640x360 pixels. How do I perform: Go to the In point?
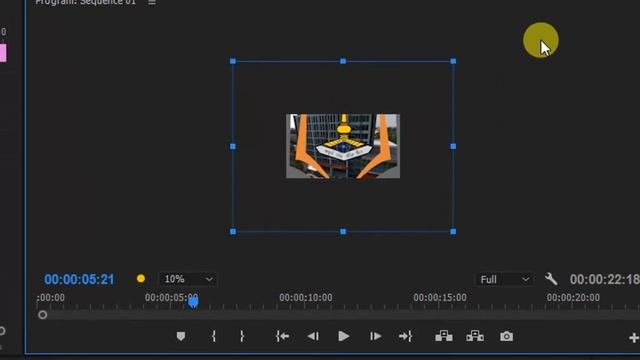click(282, 336)
